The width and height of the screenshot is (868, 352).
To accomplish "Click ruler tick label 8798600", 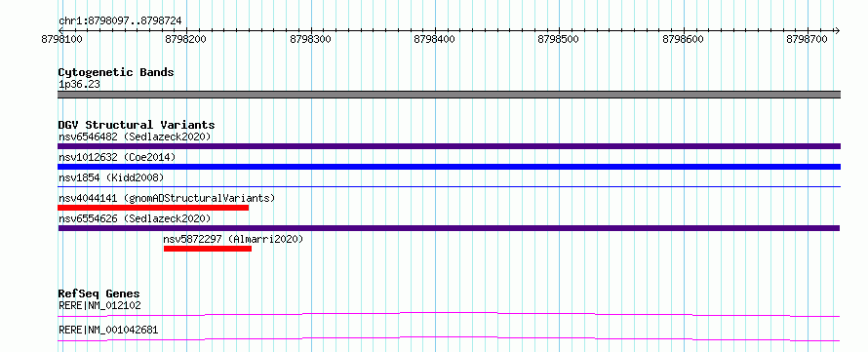I will pyautogui.click(x=683, y=39).
